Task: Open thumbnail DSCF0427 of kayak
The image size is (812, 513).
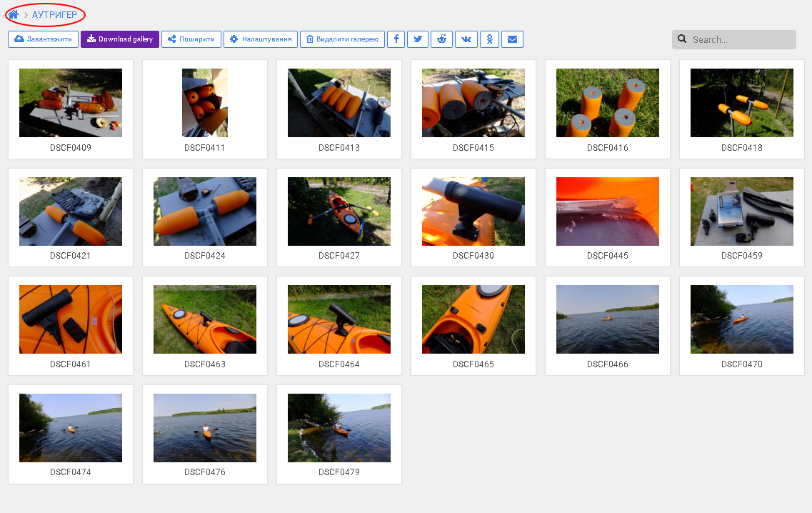Action: (339, 211)
